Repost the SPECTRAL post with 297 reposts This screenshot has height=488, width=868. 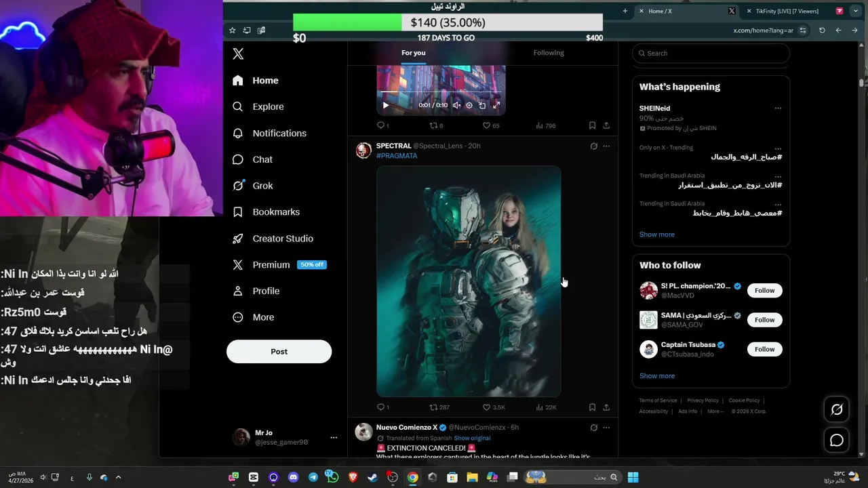439,407
